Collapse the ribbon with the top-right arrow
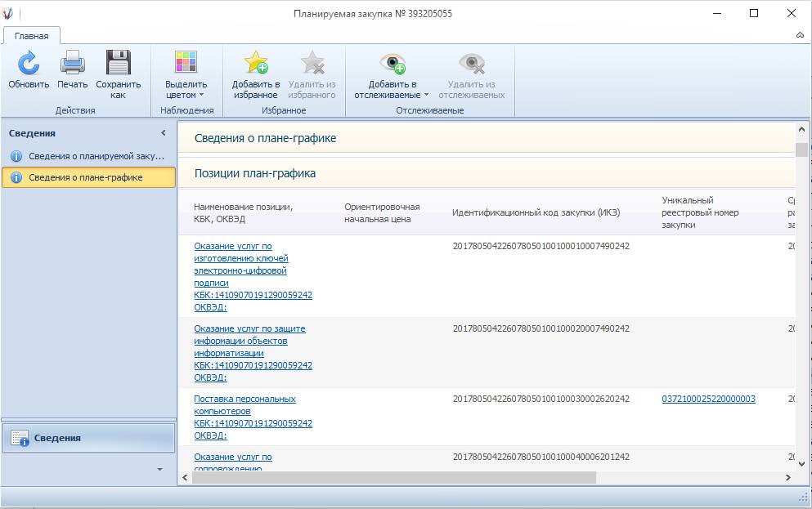The height and width of the screenshot is (509, 812). [x=800, y=35]
